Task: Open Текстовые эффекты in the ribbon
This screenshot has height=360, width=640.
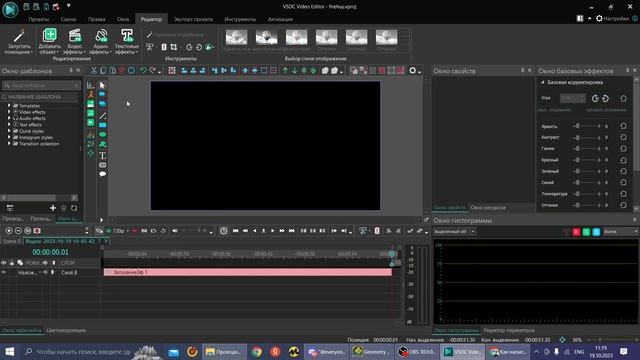Action: (127, 41)
